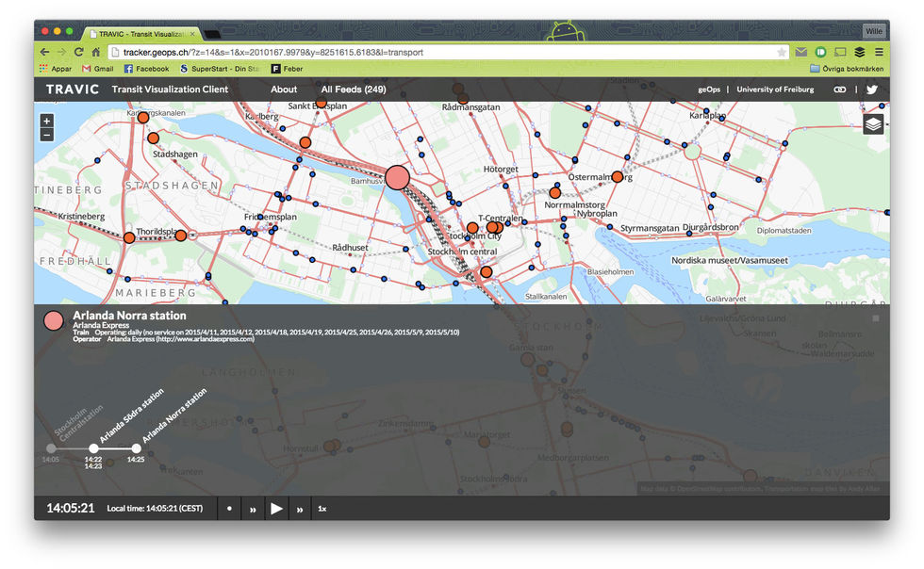924x569 pixels.
Task: Click the large pink train marker on map
Action: point(398,177)
